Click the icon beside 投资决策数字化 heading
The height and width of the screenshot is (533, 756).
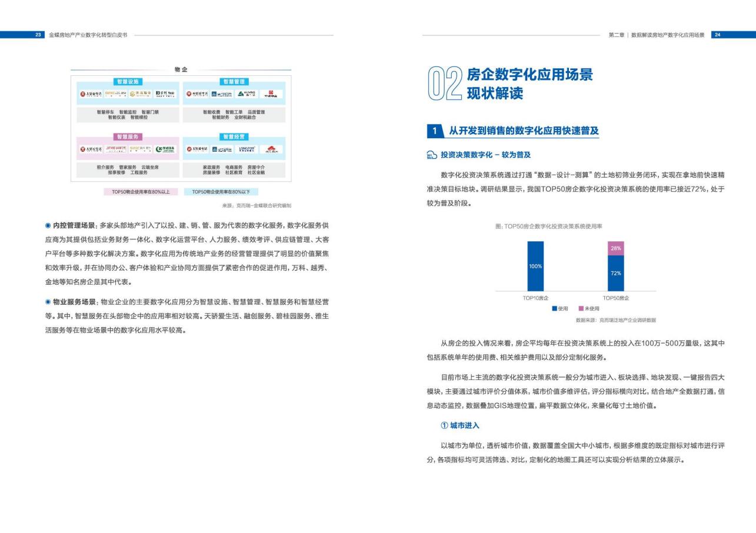coord(432,155)
